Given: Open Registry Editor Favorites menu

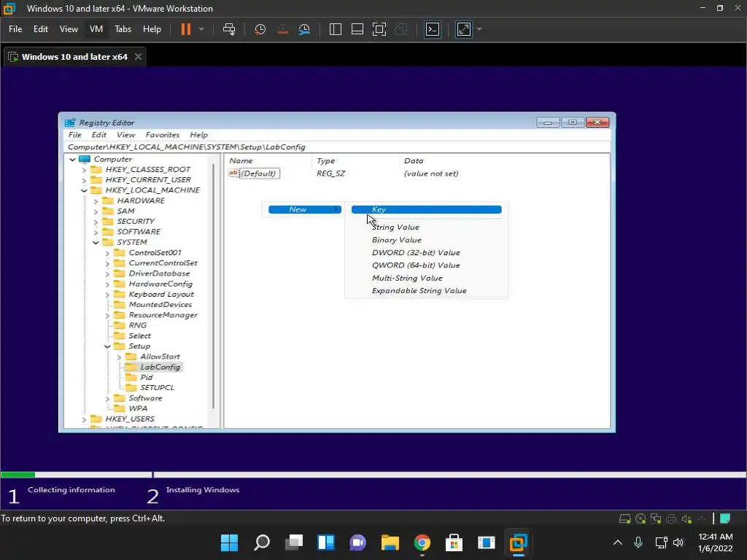Looking at the screenshot, I should (x=163, y=135).
